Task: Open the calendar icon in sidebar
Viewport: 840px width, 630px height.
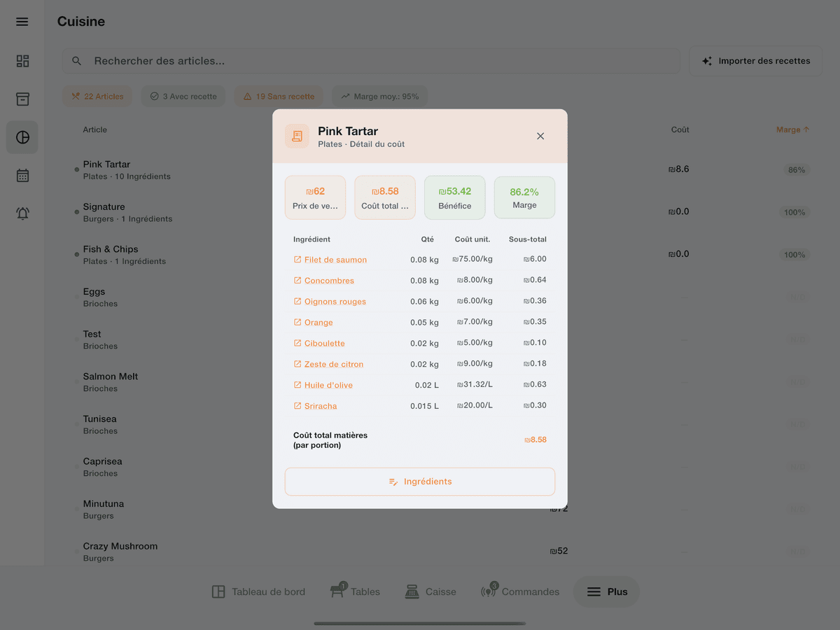Action: 22,175
